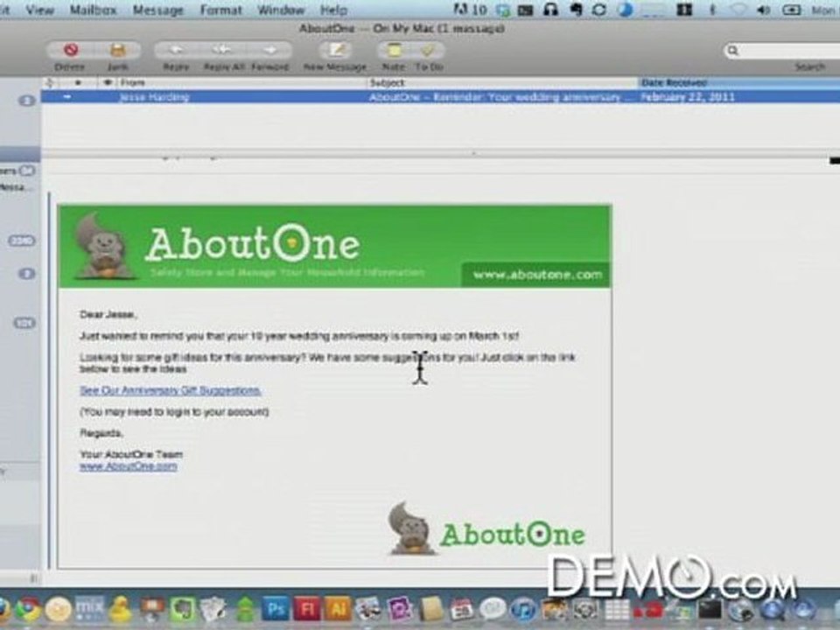Click the search magnifier icon
This screenshot has height=630, width=840.
point(733,51)
